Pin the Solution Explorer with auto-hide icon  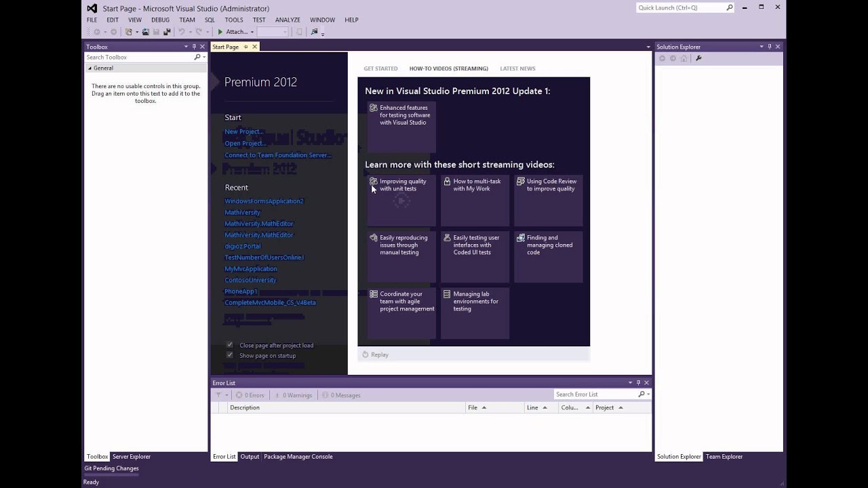click(x=769, y=47)
